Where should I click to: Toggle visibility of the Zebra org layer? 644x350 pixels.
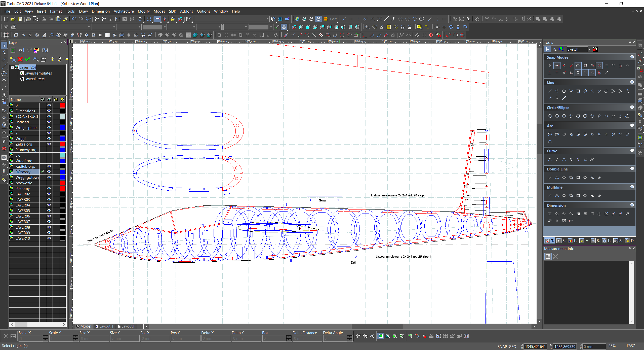pyautogui.click(x=49, y=144)
